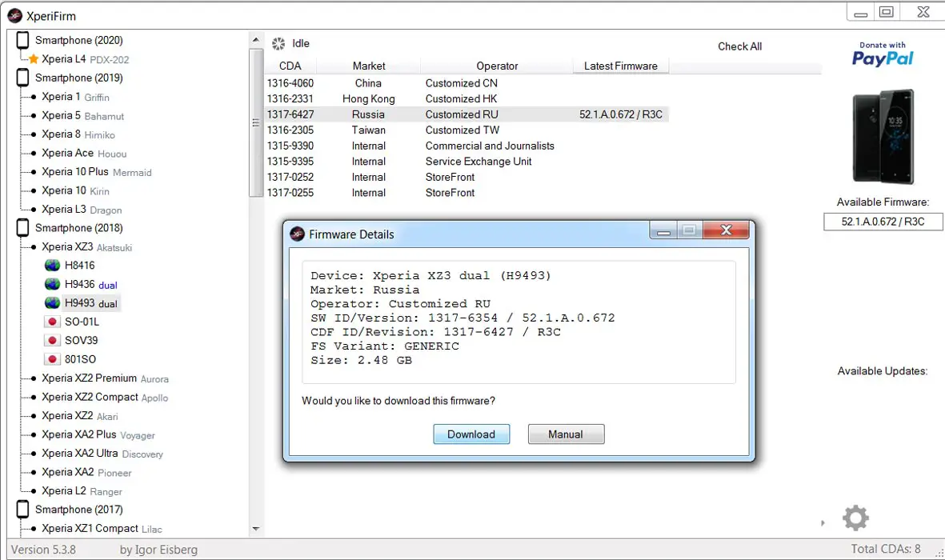Click the Japan flag icon beside SO-01L
Viewport: 945px width, 560px height.
(53, 322)
